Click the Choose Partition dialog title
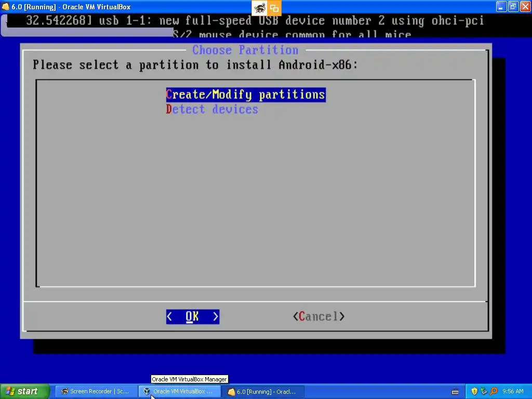 pyautogui.click(x=245, y=50)
